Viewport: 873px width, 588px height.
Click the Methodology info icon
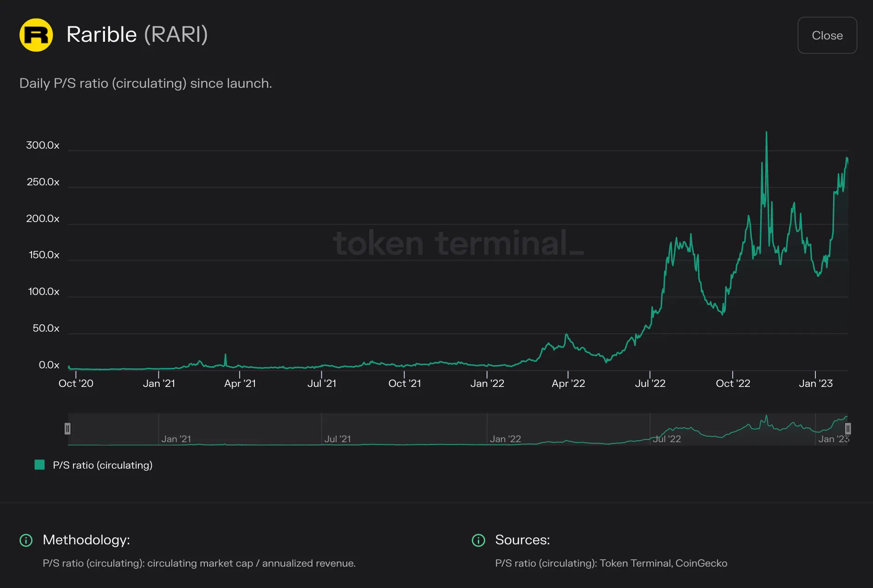[x=26, y=540]
